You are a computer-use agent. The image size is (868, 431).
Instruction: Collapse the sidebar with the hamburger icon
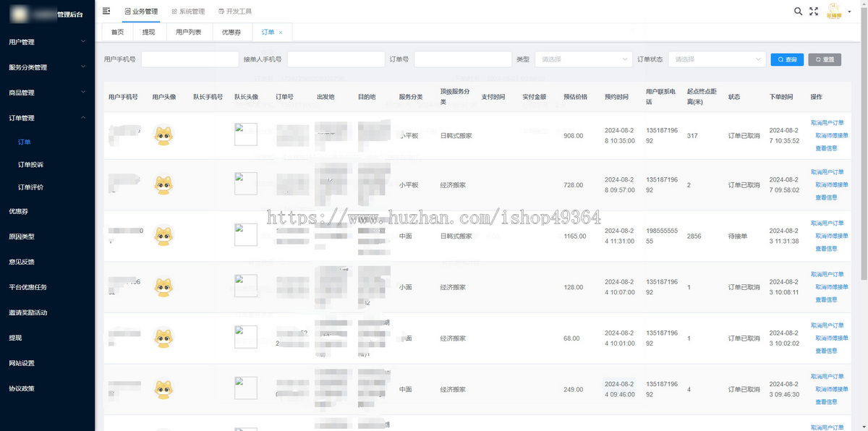coord(107,11)
